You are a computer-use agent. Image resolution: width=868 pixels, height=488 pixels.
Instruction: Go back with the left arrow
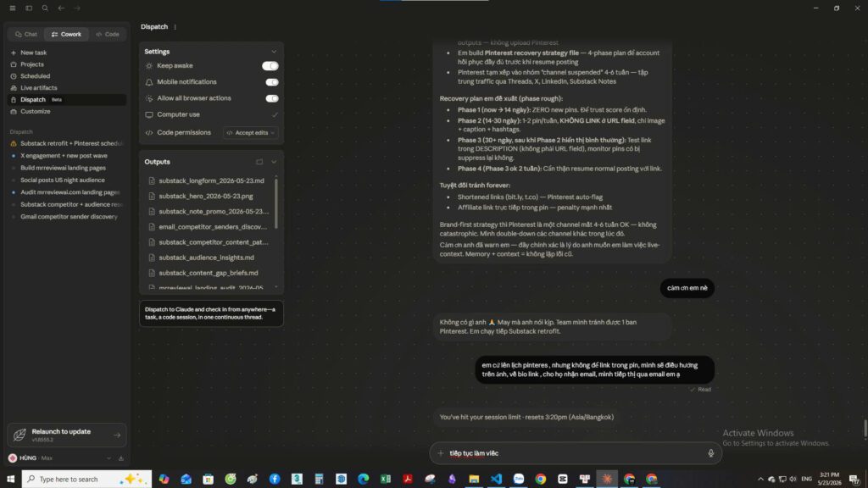coord(61,8)
